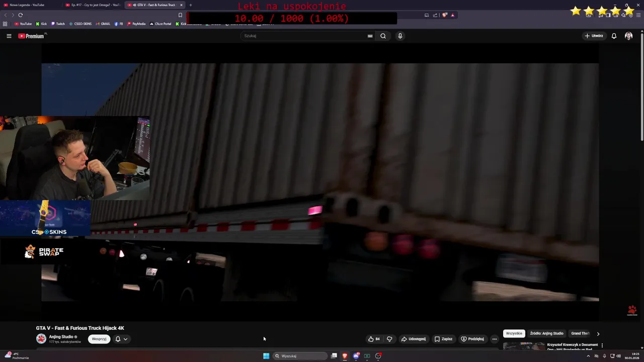Open the Windows Start menu
The image size is (644, 362).
[266, 356]
